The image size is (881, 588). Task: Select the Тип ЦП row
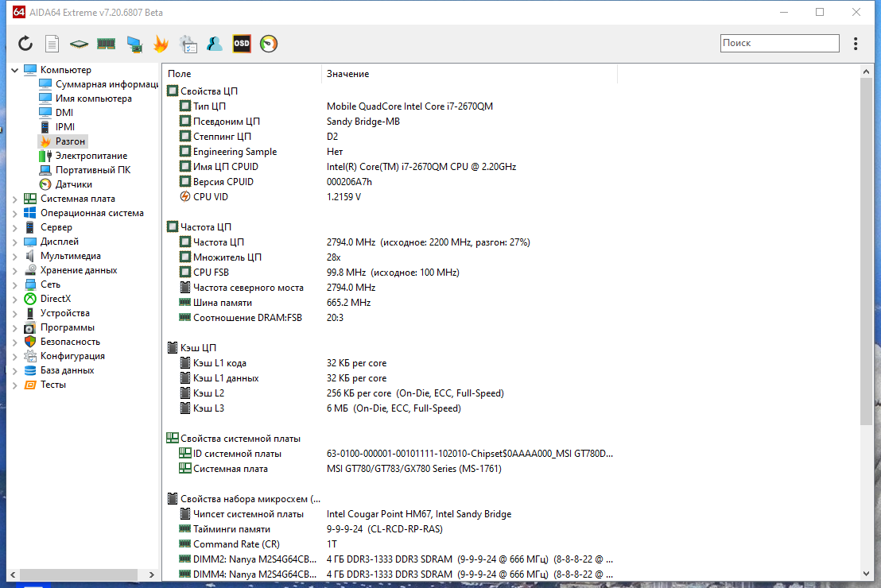390,106
